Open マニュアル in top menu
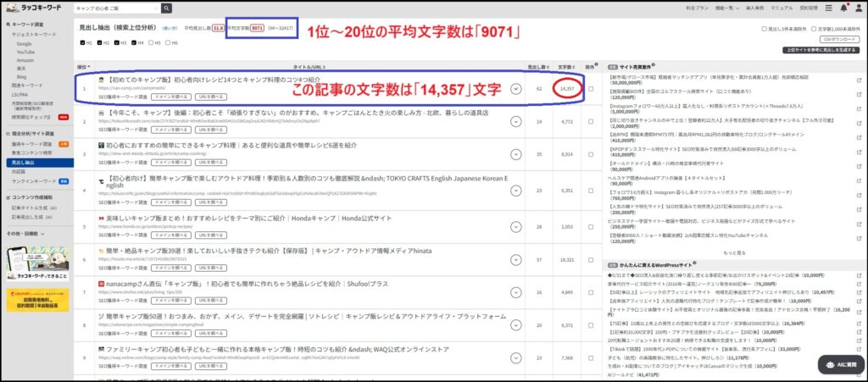This screenshot has width=868, height=382. click(782, 8)
